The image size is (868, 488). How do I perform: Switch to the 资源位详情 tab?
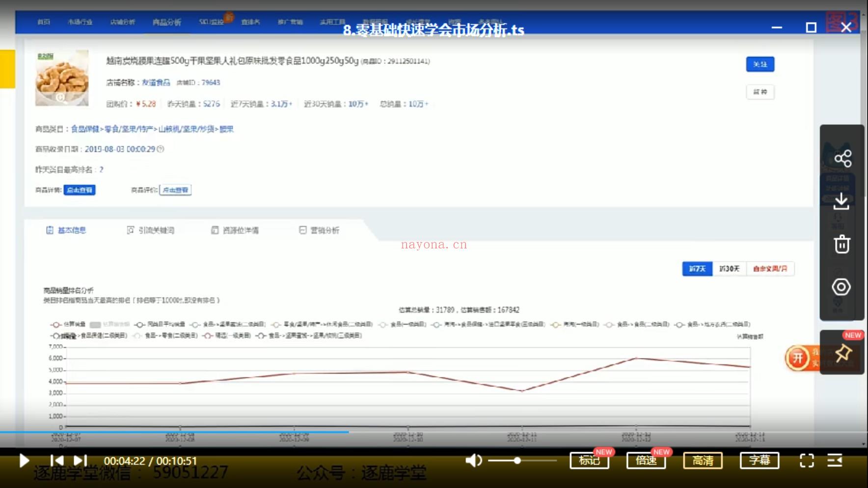coord(235,230)
